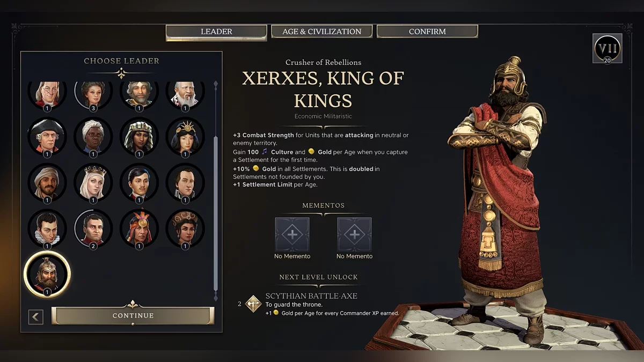Screen dimensions: 644x362
Task: Open the second empty memento slot
Action: 355,234
